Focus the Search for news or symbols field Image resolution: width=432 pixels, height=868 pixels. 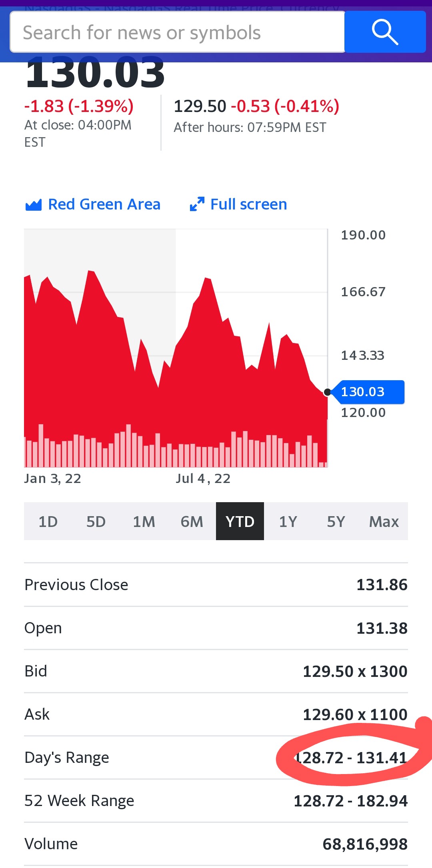[x=178, y=32]
